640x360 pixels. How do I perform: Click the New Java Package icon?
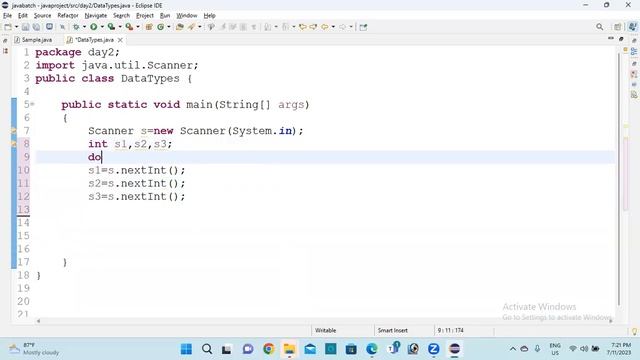[149, 27]
